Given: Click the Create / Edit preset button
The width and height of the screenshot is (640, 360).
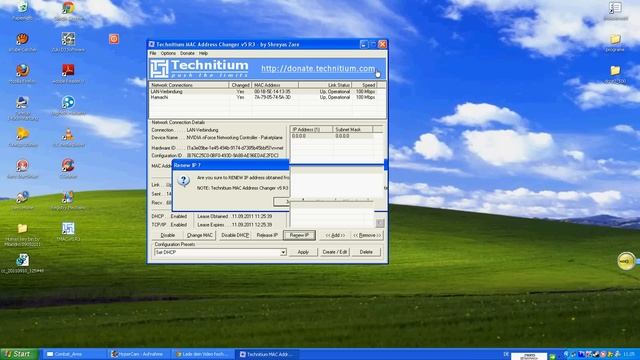Looking at the screenshot, I should pyautogui.click(x=335, y=252).
